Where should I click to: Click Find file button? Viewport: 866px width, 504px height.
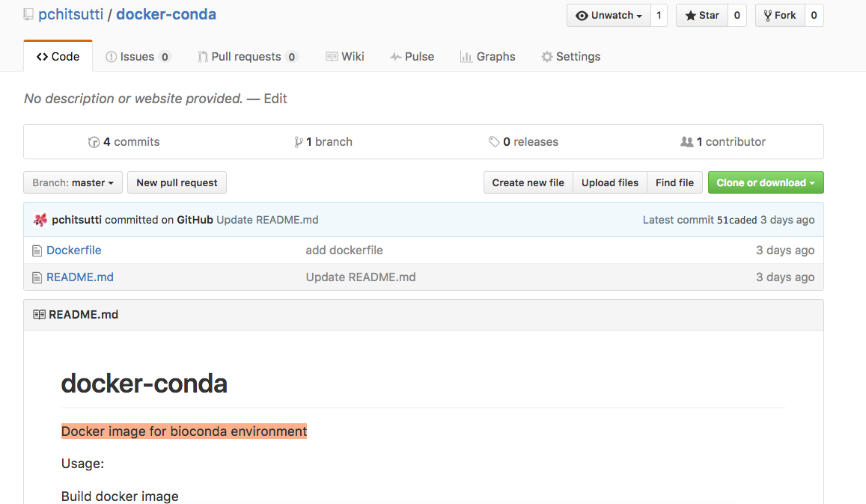tap(674, 182)
